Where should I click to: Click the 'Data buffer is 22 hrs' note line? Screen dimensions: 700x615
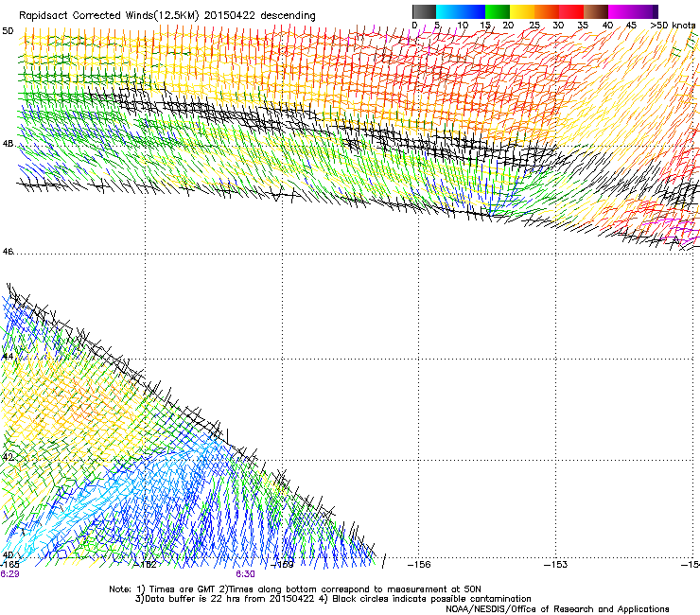(x=333, y=599)
